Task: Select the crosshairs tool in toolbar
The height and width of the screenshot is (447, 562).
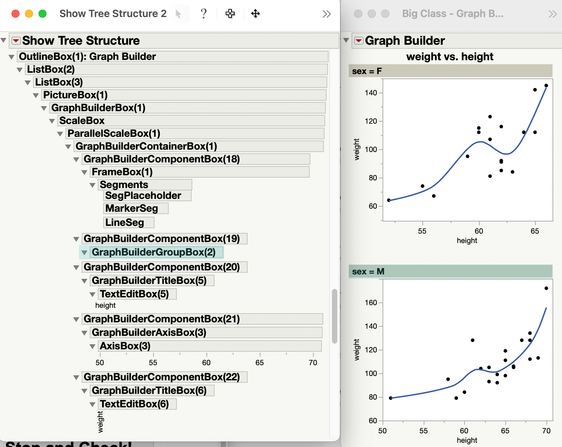Action: click(x=230, y=14)
